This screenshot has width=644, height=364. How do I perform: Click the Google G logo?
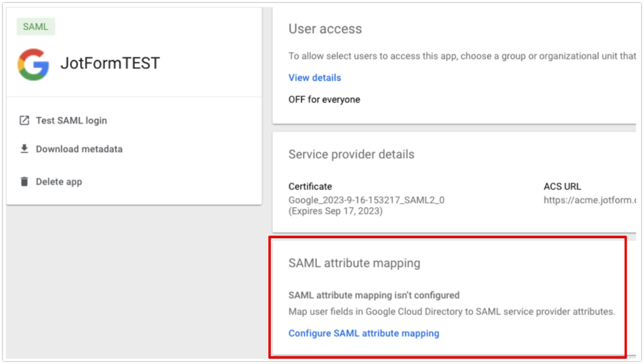[x=33, y=64]
